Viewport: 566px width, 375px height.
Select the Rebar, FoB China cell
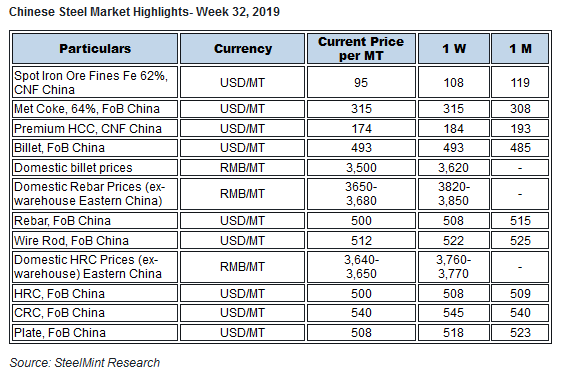point(95,221)
